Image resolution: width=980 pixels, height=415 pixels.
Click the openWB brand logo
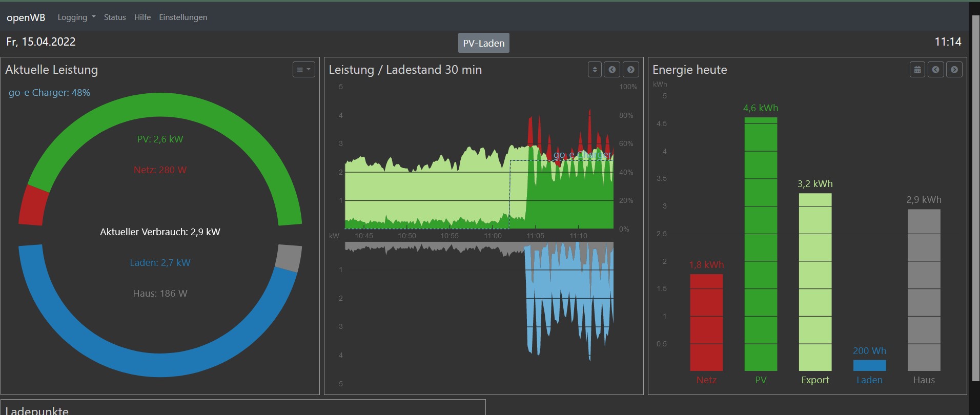(x=26, y=17)
